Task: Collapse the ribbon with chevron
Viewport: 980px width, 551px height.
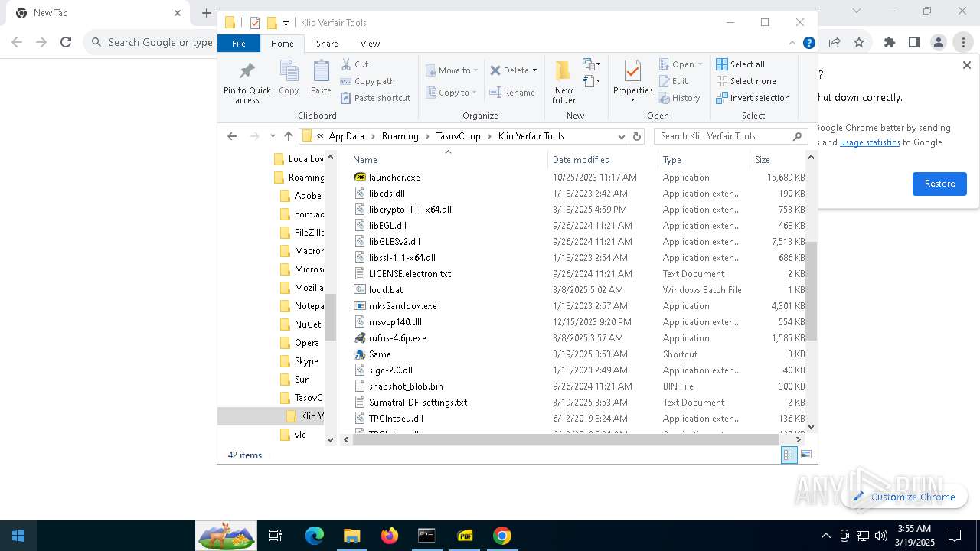Action: (x=792, y=43)
